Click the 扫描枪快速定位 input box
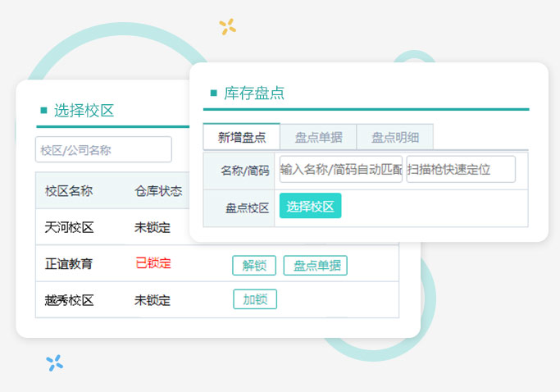 click(x=461, y=170)
